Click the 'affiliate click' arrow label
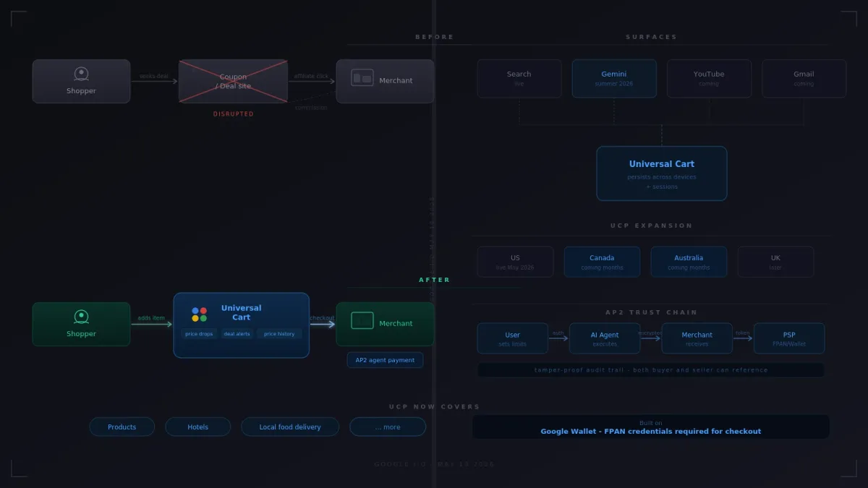The width and height of the screenshot is (868, 488). [311, 76]
